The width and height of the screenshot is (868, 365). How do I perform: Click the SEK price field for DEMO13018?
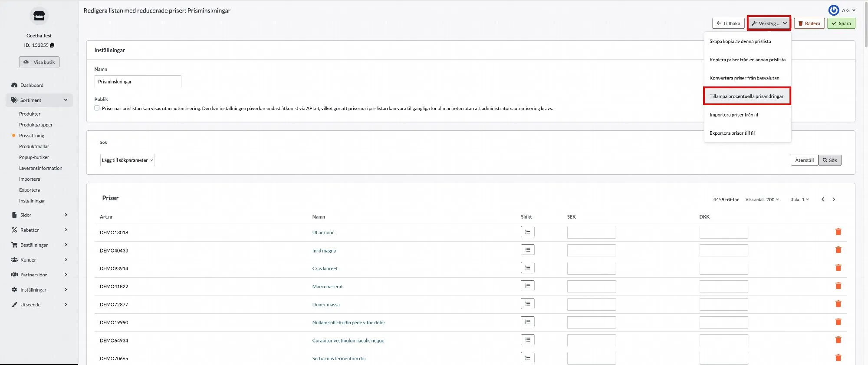click(x=591, y=232)
